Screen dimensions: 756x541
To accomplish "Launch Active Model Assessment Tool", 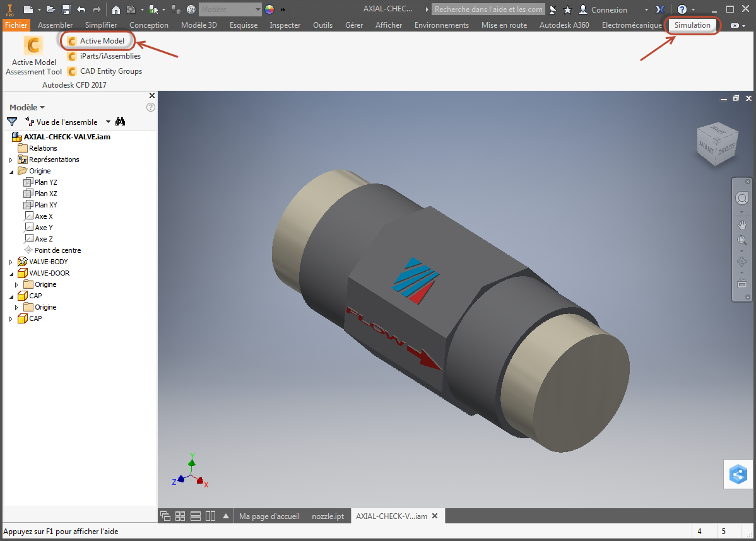I will 33,55.
